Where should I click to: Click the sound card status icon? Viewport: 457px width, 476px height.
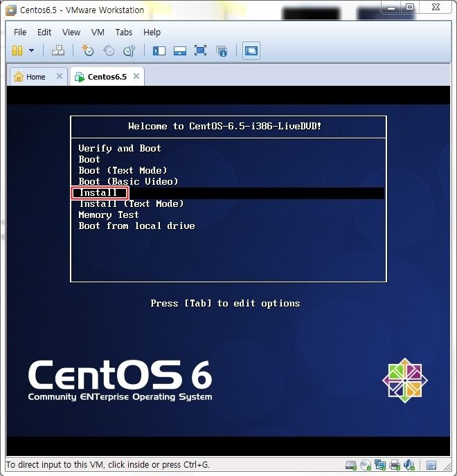(x=409, y=465)
